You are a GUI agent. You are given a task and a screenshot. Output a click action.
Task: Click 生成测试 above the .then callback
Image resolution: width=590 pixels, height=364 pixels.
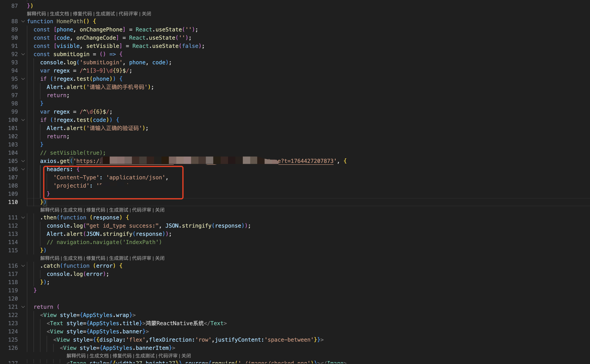point(119,210)
